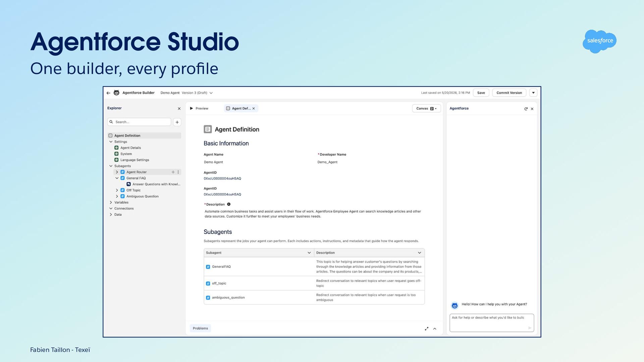The image size is (644, 362).
Task: Open the Problems tab at bottom
Action: click(x=200, y=328)
